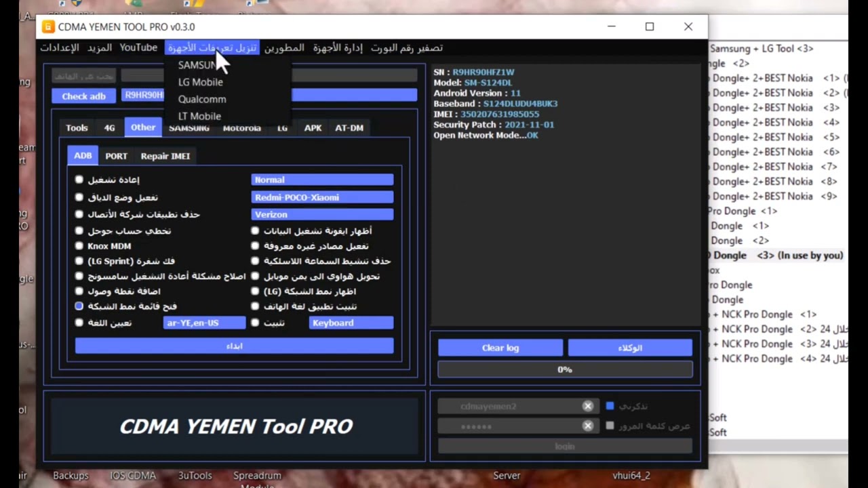Click the Baseband S124DLUDU4BUK3 line

pos(495,104)
